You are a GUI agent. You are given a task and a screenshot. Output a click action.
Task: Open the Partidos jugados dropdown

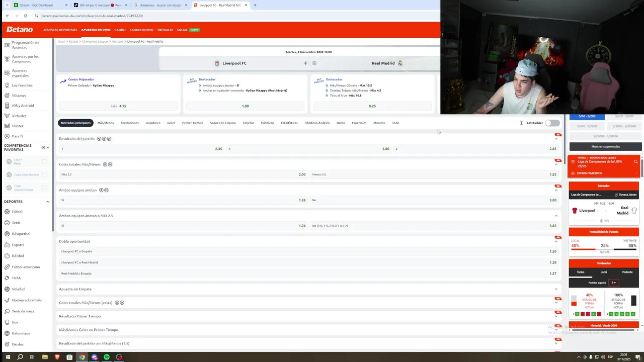pyautogui.click(x=613, y=283)
